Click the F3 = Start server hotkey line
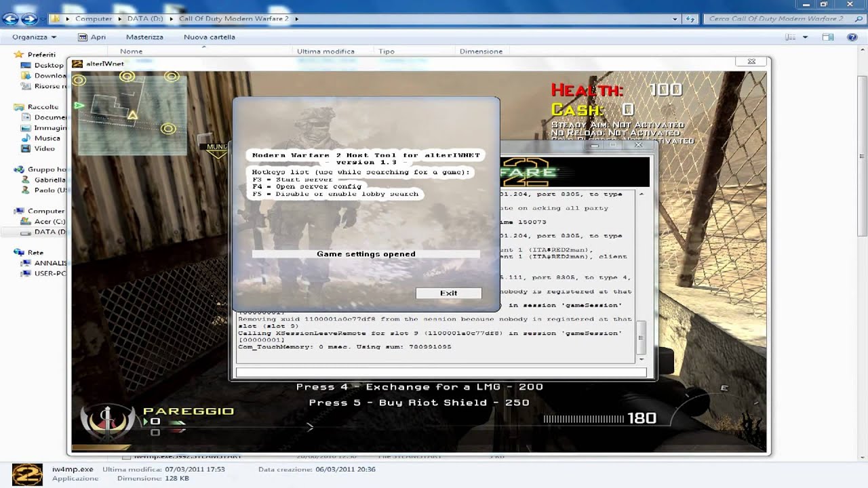Viewport: 868px width, 488px height. (x=293, y=179)
